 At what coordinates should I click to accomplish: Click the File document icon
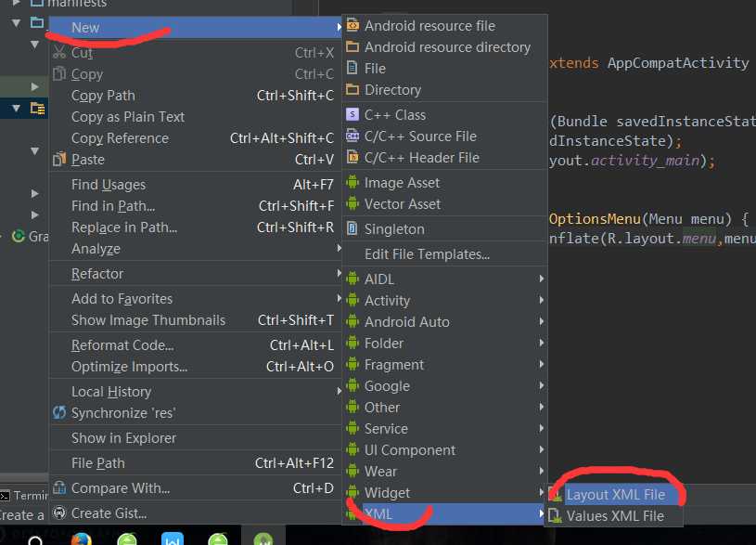coord(352,68)
